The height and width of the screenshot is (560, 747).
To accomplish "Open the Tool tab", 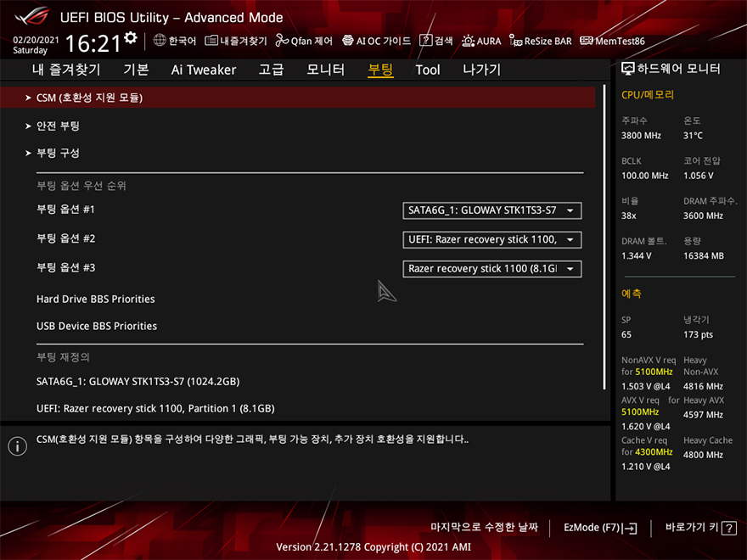I will [x=428, y=70].
